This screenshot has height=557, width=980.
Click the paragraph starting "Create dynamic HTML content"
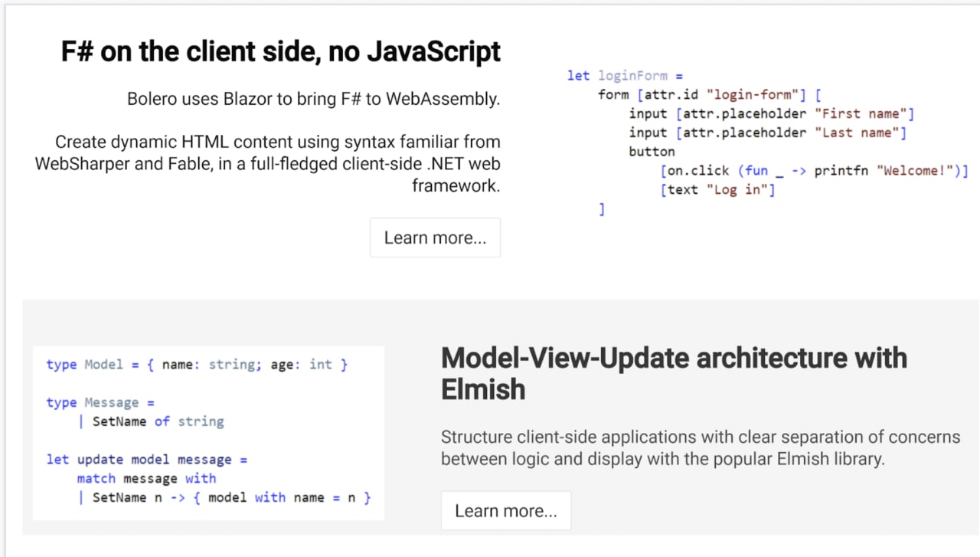pos(268,163)
